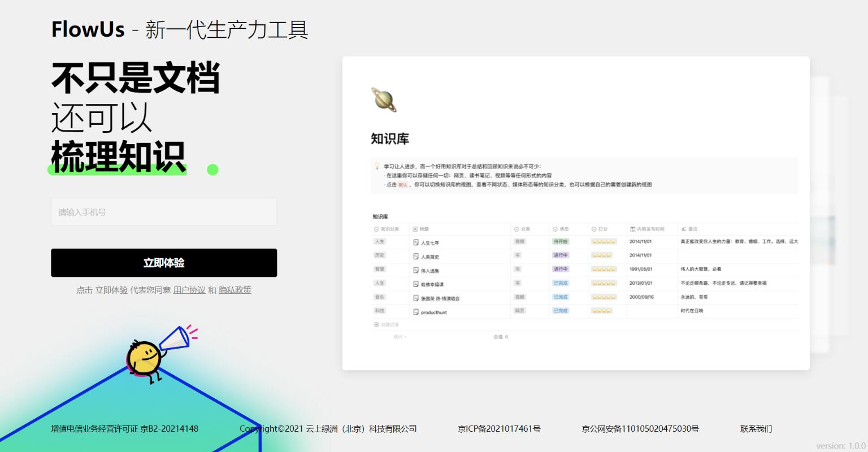Open the 京公网安备110105020475030号 footer link
Viewport: 868px width, 452px height.
(640, 429)
